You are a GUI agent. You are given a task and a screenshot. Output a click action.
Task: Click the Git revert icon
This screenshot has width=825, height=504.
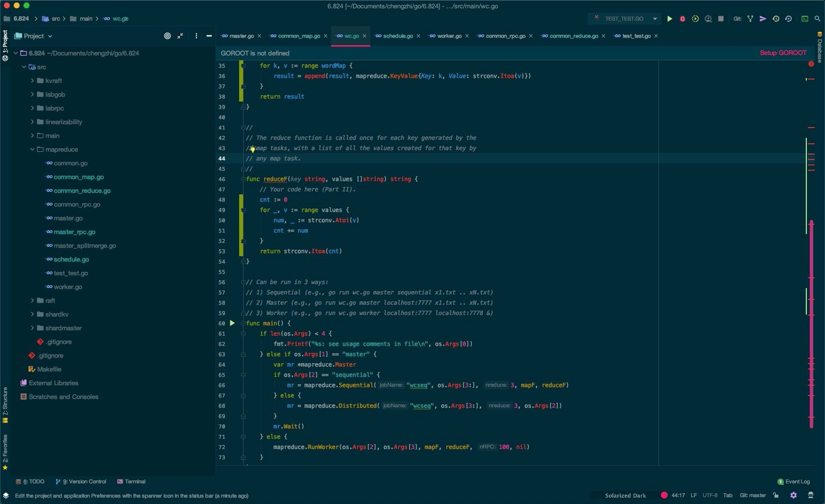point(788,19)
